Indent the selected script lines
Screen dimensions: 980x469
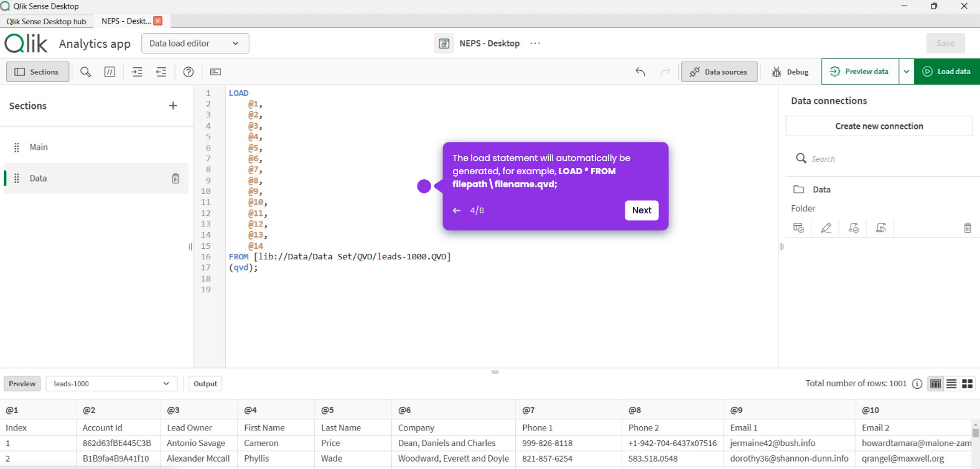pyautogui.click(x=137, y=72)
